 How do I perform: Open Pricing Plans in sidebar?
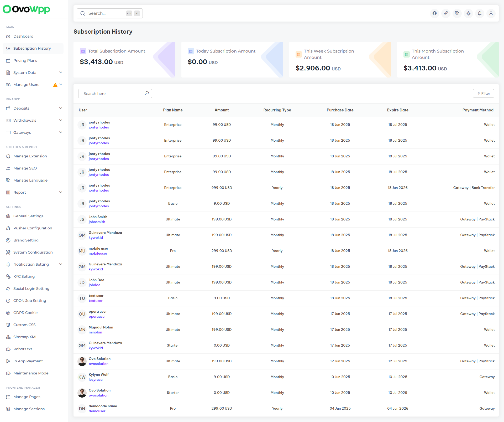click(25, 60)
